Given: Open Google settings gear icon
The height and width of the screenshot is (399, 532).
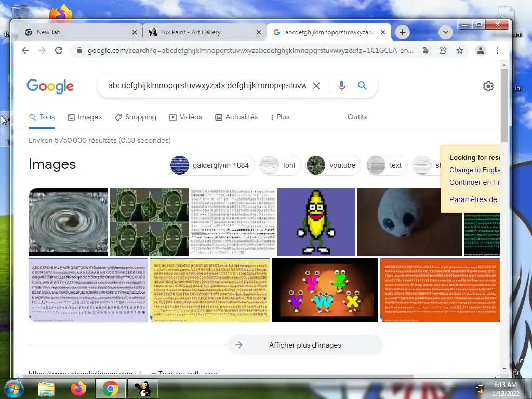Looking at the screenshot, I should coord(488,86).
